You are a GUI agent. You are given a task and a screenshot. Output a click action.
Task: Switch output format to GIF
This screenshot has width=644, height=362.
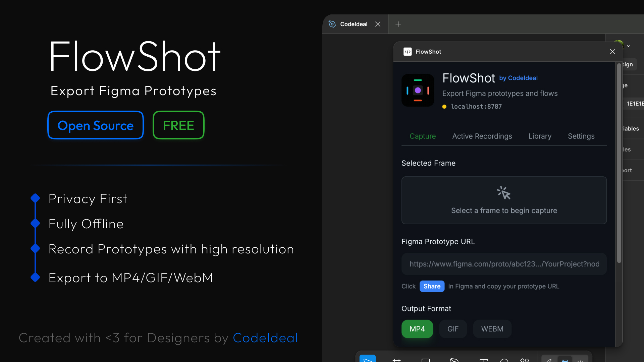[453, 329]
